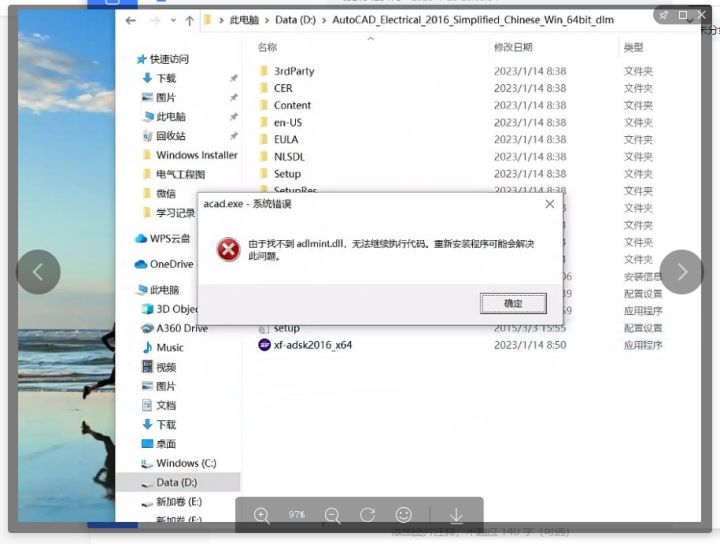Go to the next image with right arrow

click(x=682, y=272)
